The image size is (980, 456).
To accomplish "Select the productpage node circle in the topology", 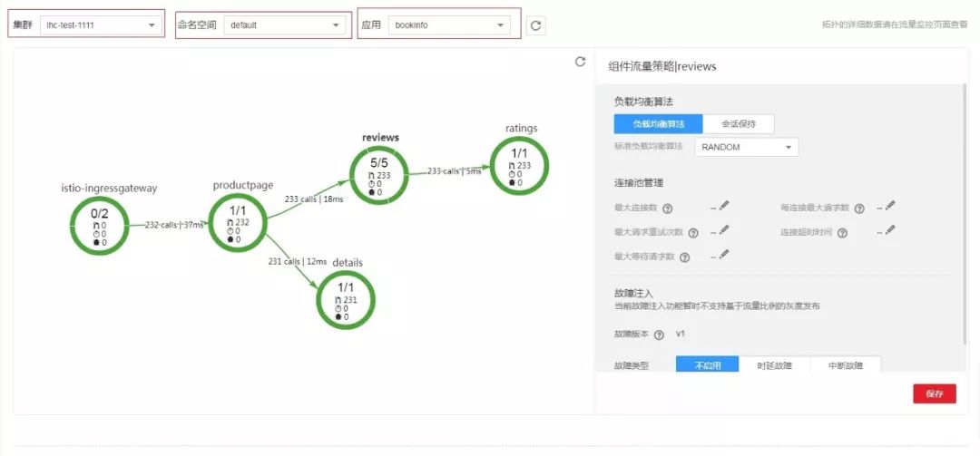I will (x=236, y=222).
